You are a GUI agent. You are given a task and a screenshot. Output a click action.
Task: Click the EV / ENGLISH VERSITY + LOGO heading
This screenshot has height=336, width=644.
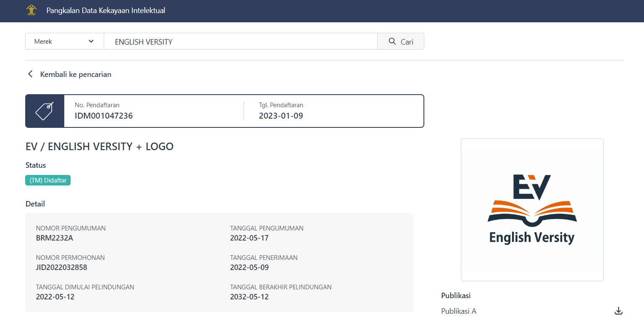100,147
